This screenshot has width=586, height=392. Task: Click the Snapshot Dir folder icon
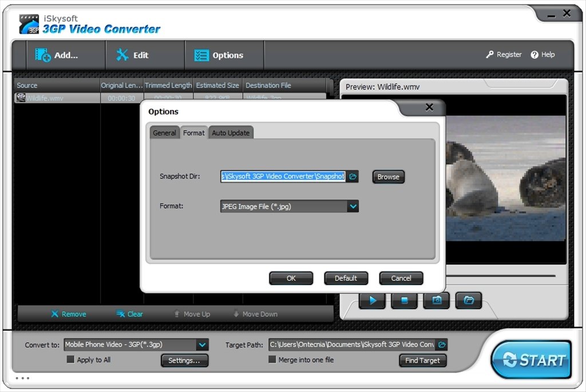[x=353, y=177]
